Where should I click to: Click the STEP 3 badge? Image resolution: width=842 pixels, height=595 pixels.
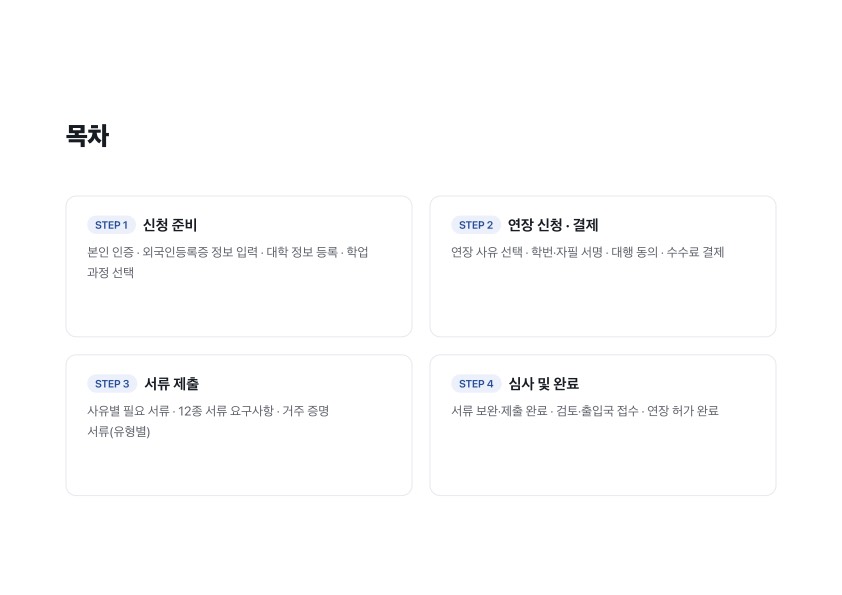[112, 384]
